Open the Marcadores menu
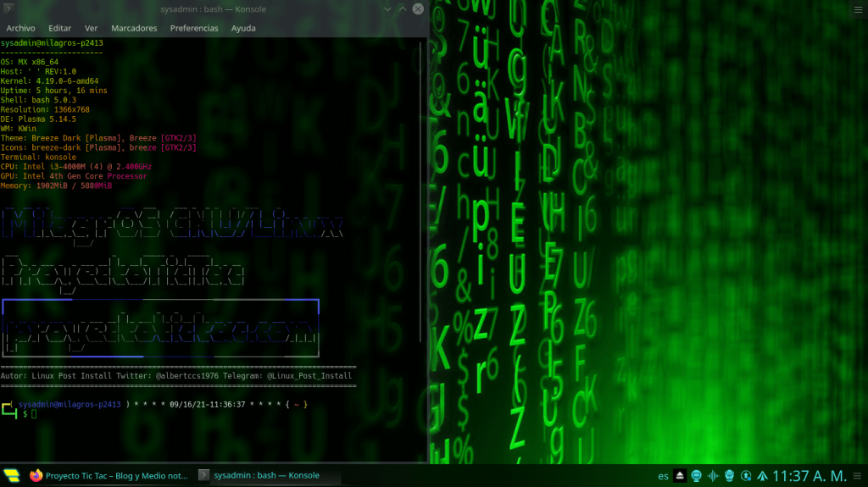 point(134,28)
